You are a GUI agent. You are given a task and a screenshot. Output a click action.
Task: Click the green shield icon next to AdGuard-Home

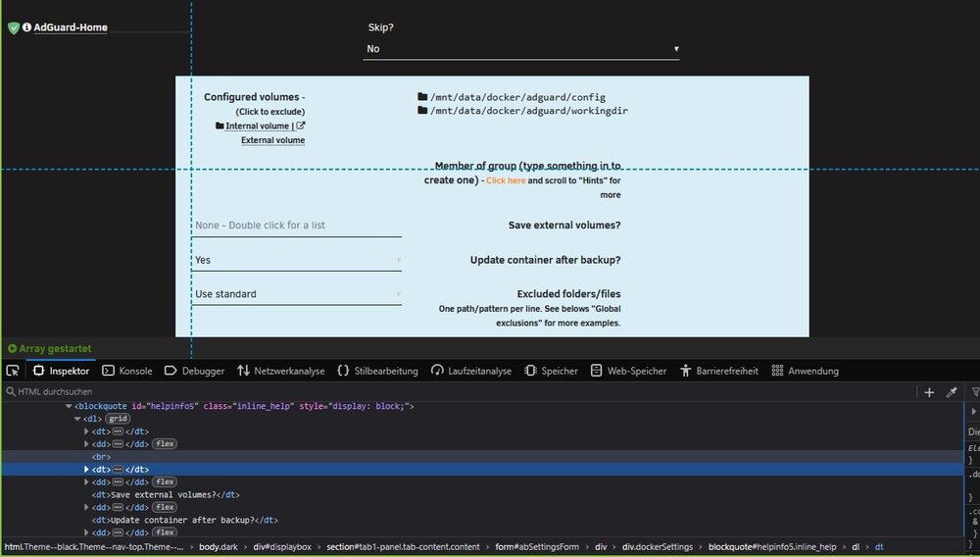(14, 27)
